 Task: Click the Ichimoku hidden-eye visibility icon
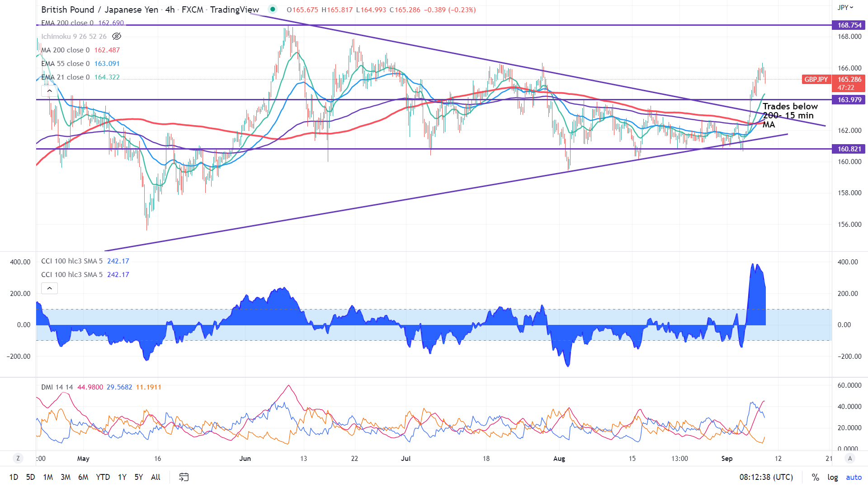point(117,36)
